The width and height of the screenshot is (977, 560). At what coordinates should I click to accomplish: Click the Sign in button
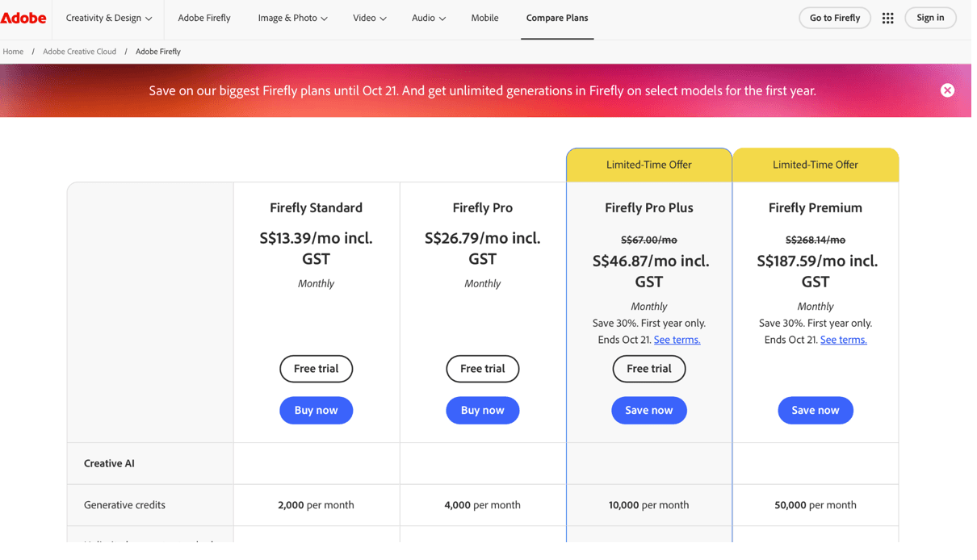coord(930,18)
